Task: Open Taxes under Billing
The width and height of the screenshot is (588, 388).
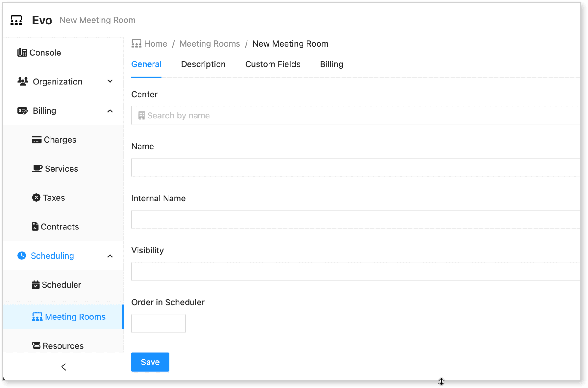Action: click(54, 198)
